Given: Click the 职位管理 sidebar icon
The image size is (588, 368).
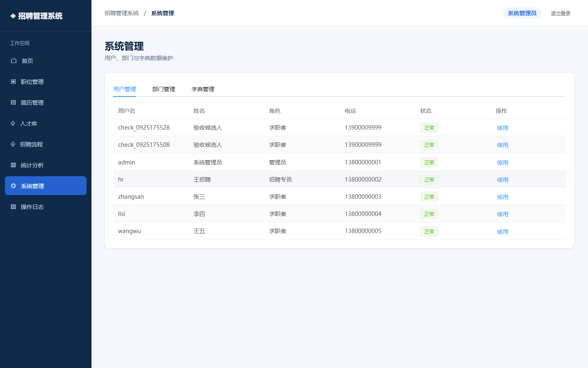Looking at the screenshot, I should (13, 81).
